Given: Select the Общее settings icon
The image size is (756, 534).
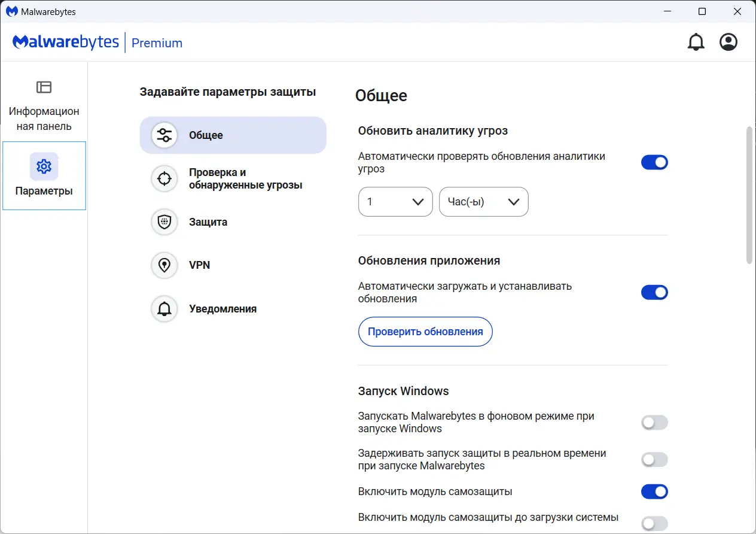Looking at the screenshot, I should pyautogui.click(x=163, y=135).
